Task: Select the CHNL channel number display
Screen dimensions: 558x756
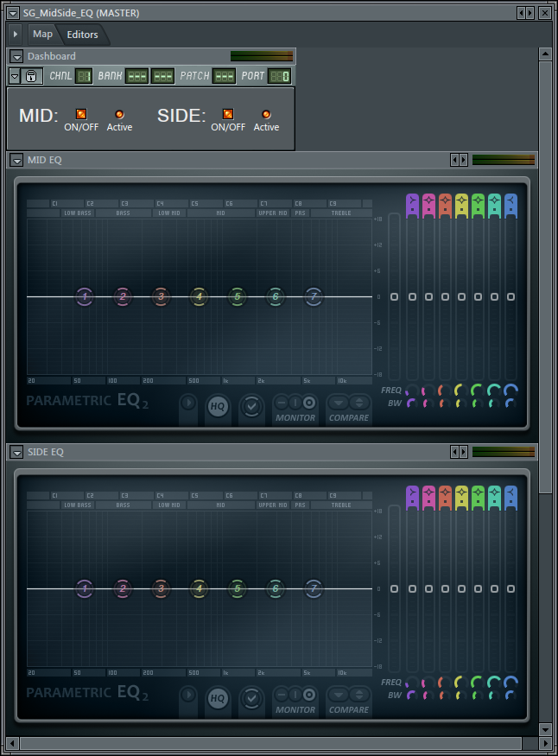Action: [84, 76]
